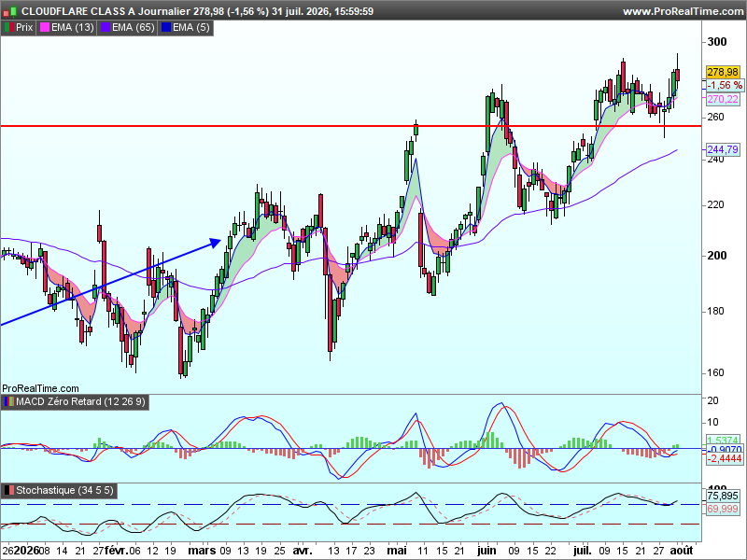Click the -2,4444 MACD signal value label

[725, 458]
